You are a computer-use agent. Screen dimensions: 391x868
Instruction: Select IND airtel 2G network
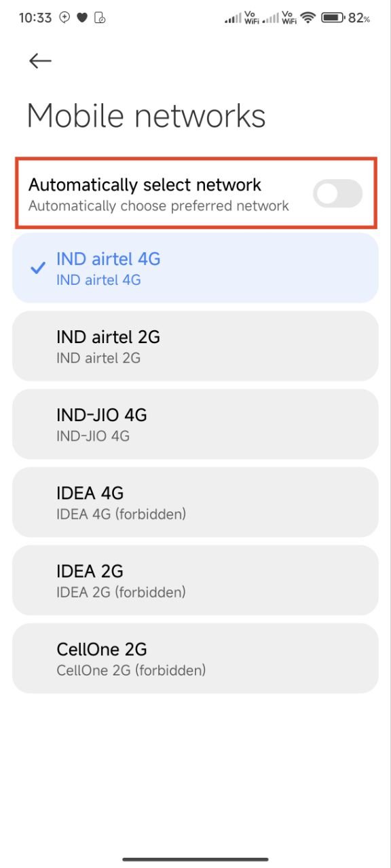195,346
